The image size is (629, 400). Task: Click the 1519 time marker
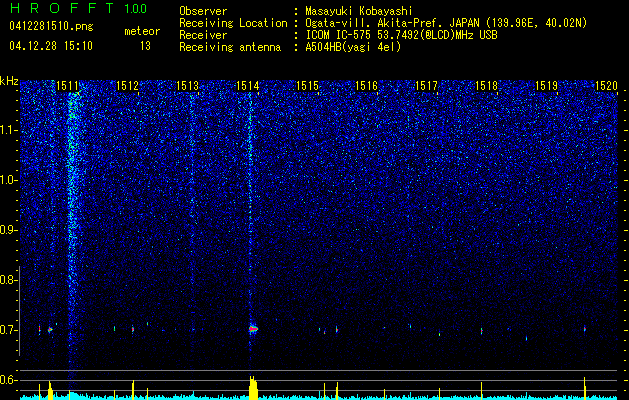546,85
